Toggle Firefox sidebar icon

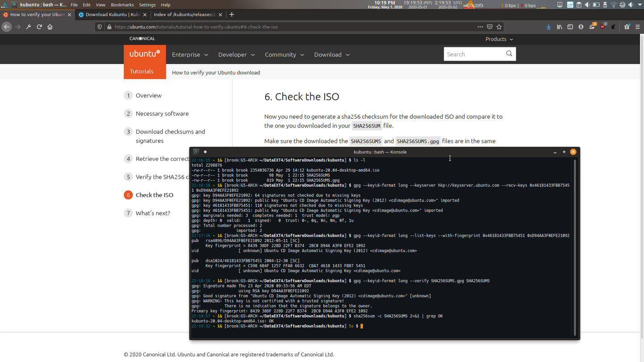(x=570, y=27)
